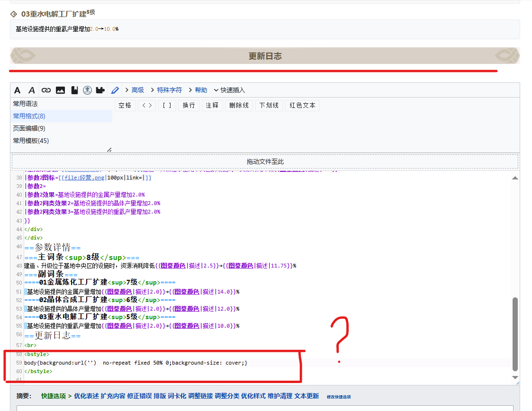Click the resize handle under the category list
532x411 pixels.
109,150
